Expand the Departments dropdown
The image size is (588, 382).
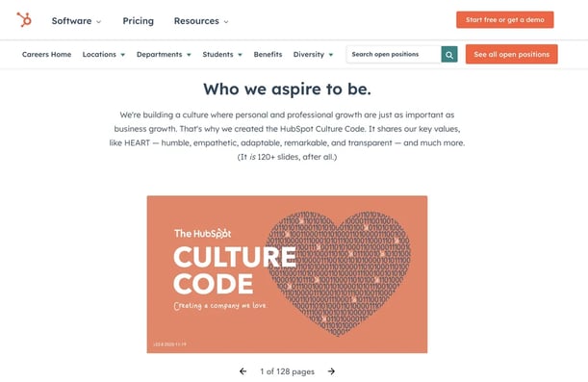[164, 54]
